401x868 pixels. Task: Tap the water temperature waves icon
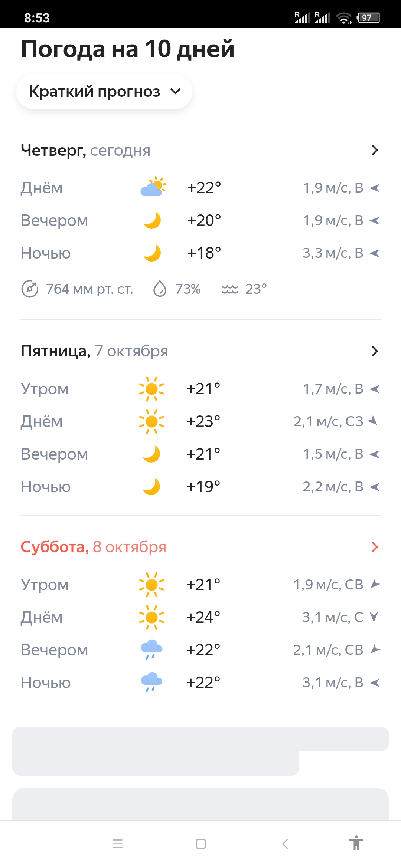[x=230, y=289]
